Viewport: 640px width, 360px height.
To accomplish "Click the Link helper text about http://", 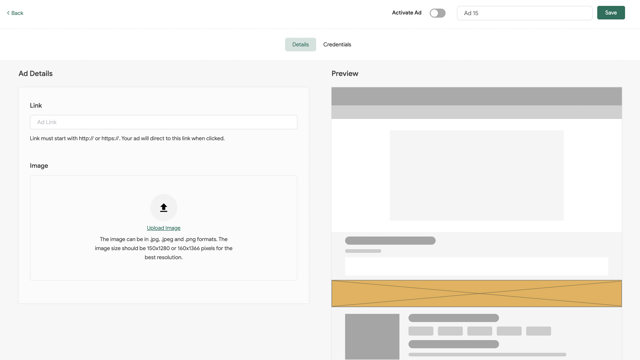I will pyautogui.click(x=127, y=138).
